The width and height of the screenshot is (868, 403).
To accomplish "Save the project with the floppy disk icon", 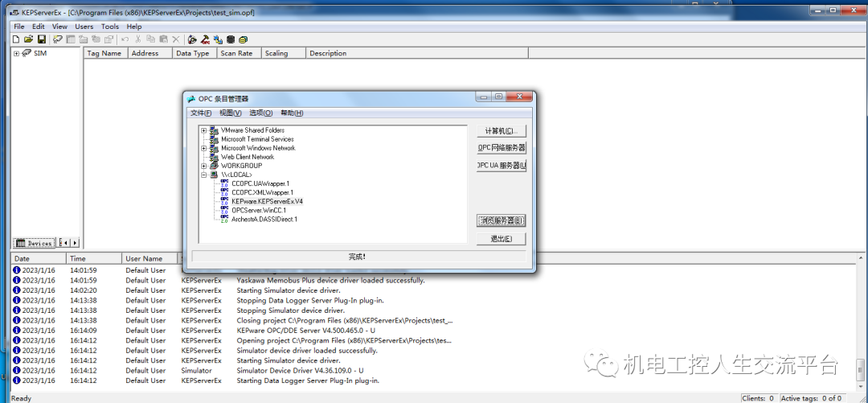I will [x=42, y=39].
